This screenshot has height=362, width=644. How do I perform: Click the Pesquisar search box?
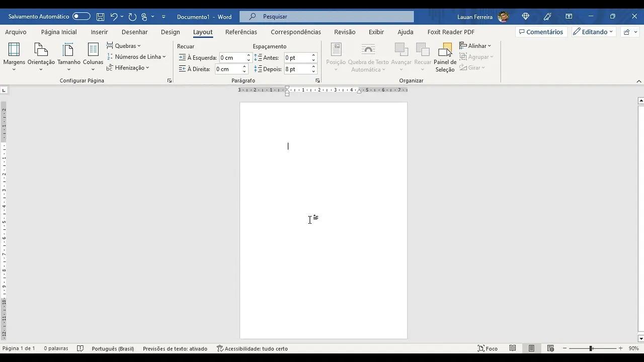327,17
